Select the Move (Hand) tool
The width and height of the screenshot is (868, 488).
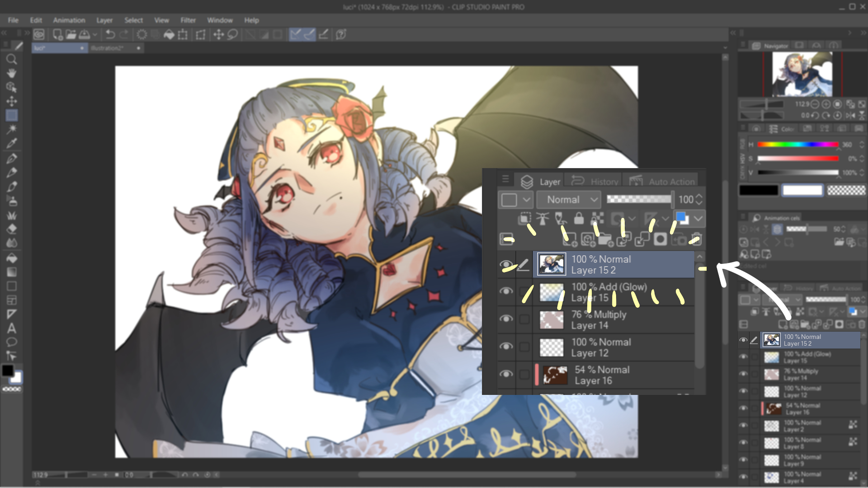[x=12, y=72]
